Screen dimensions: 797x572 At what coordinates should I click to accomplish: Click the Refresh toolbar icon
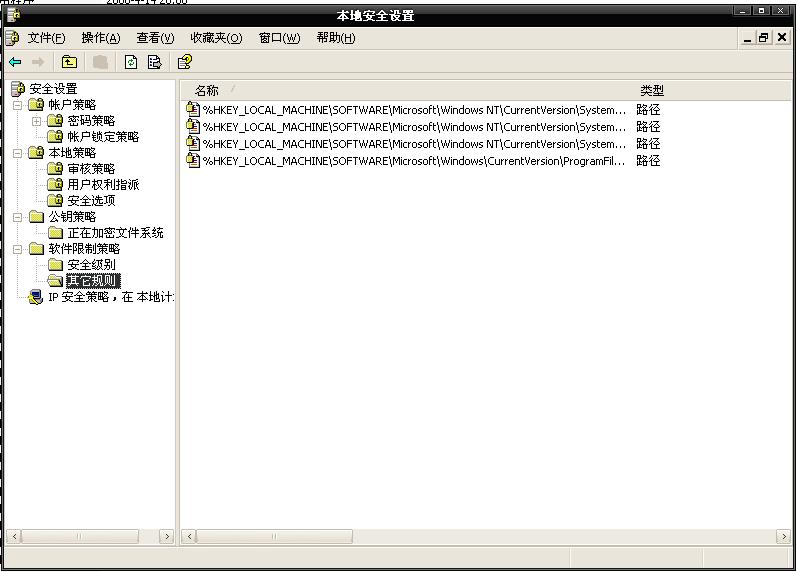131,62
